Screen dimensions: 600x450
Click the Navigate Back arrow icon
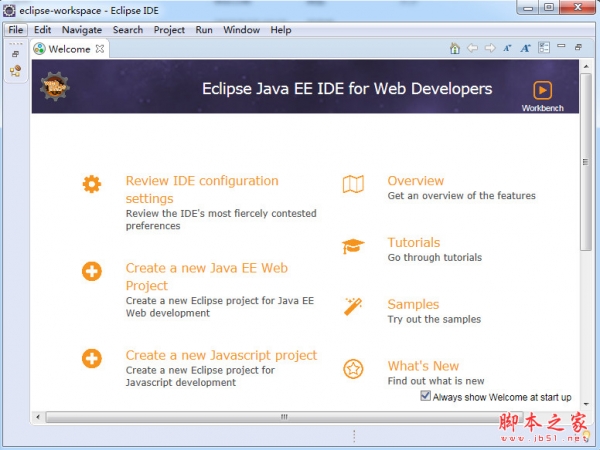pos(473,48)
